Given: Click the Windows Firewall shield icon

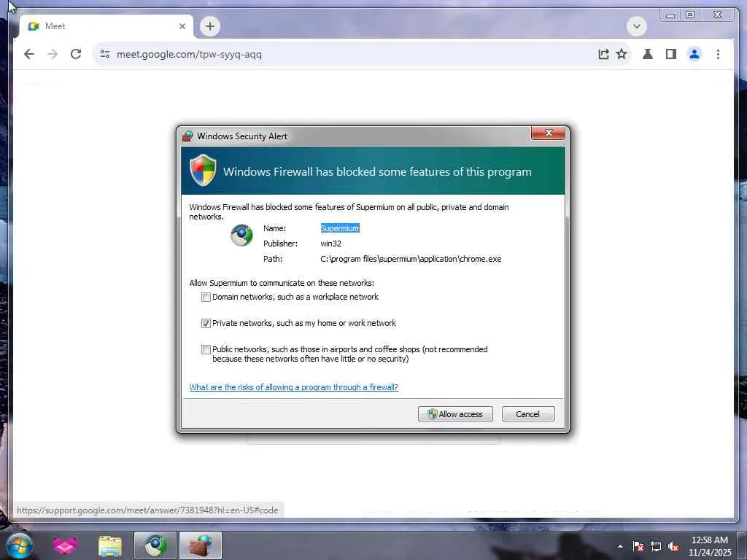Looking at the screenshot, I should point(203,170).
